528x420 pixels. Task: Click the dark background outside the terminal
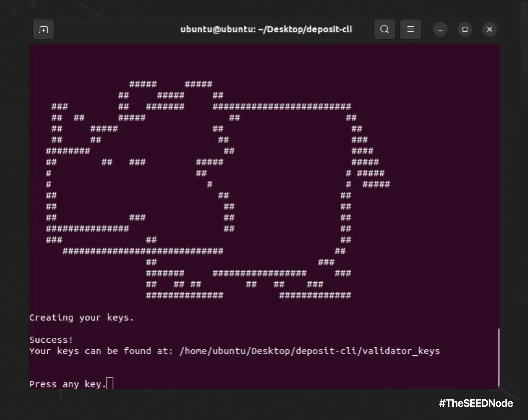coord(264,405)
